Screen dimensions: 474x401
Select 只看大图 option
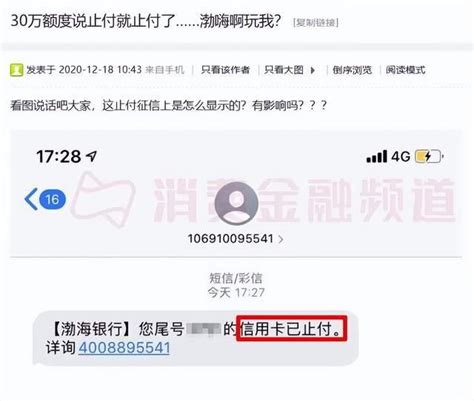[x=284, y=70]
